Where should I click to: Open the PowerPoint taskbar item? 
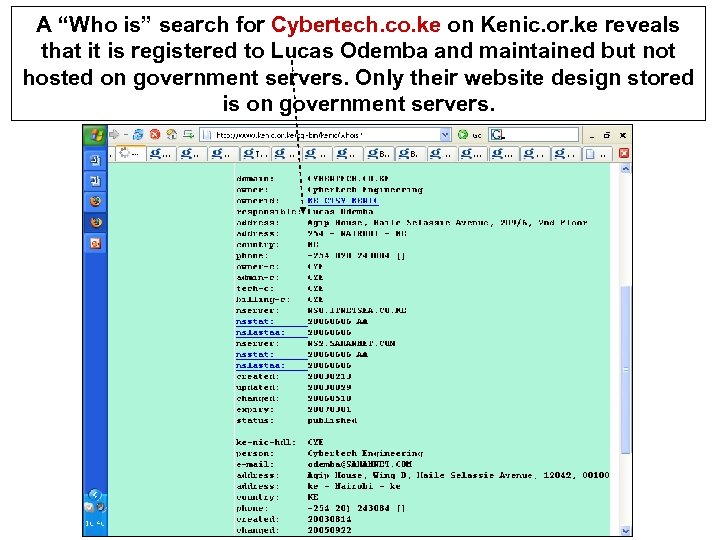click(96, 243)
